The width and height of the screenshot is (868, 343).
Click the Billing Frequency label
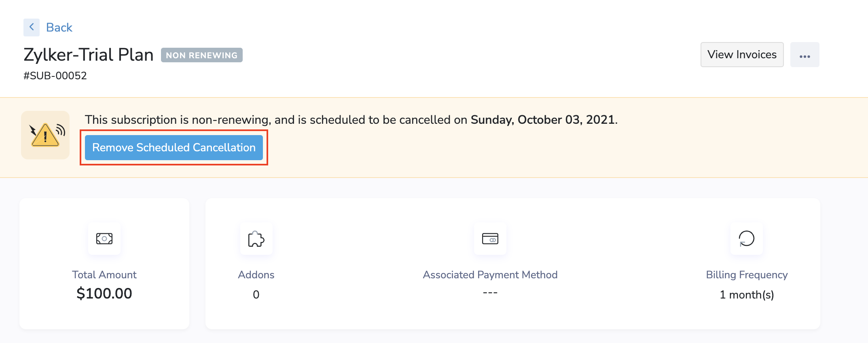(x=747, y=275)
